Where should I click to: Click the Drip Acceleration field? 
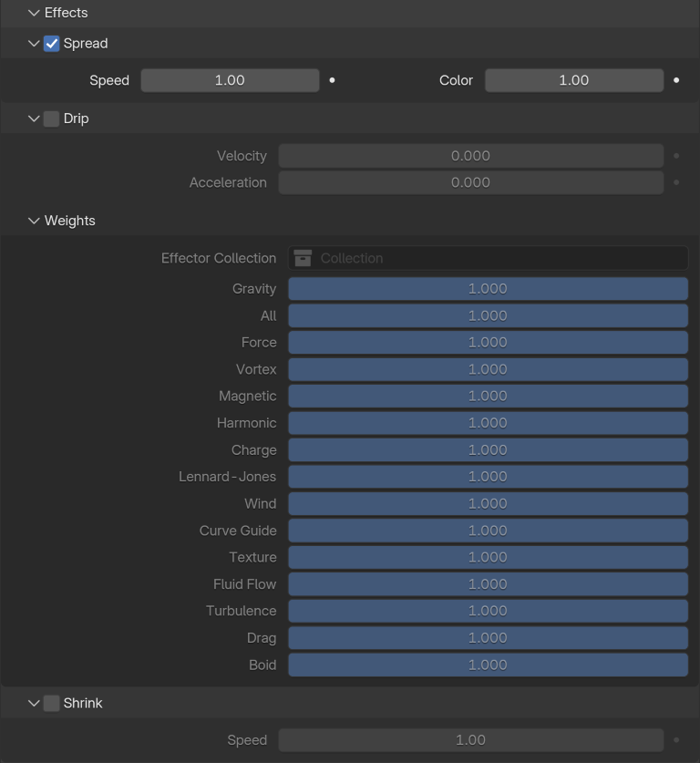click(x=471, y=182)
